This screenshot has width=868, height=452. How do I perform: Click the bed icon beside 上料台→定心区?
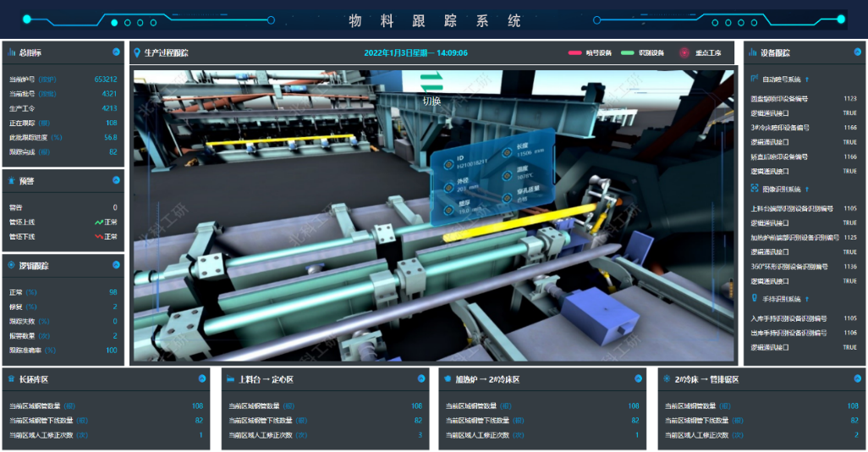pos(230,379)
